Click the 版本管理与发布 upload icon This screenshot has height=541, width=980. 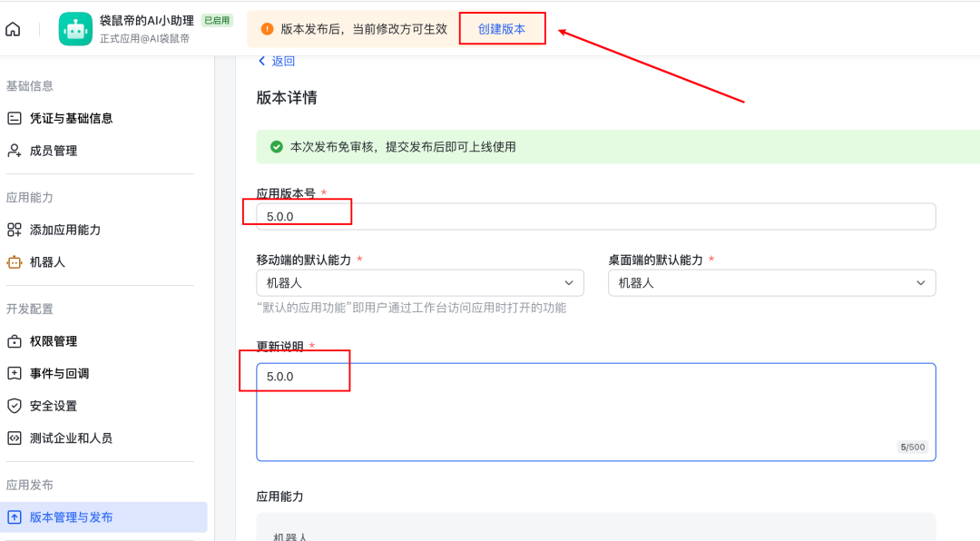[13, 516]
